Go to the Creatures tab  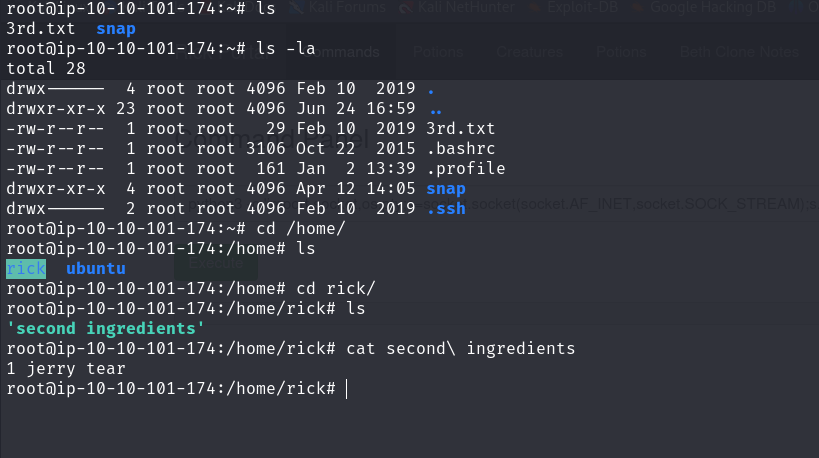(529, 52)
